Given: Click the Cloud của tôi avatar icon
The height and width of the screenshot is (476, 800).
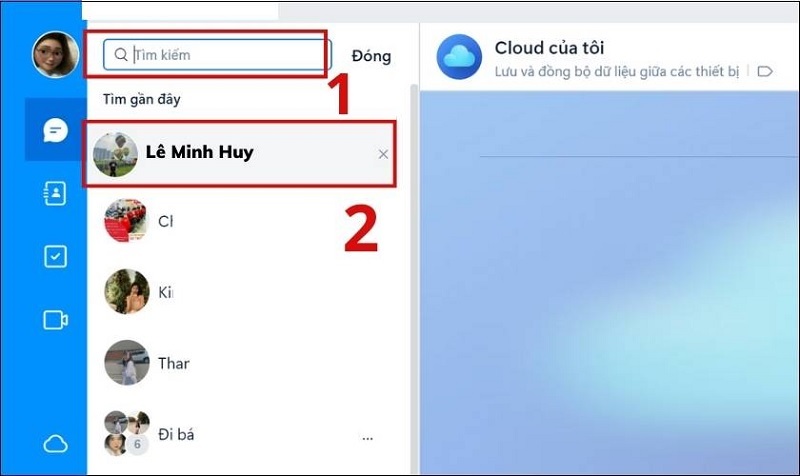Looking at the screenshot, I should [x=459, y=57].
